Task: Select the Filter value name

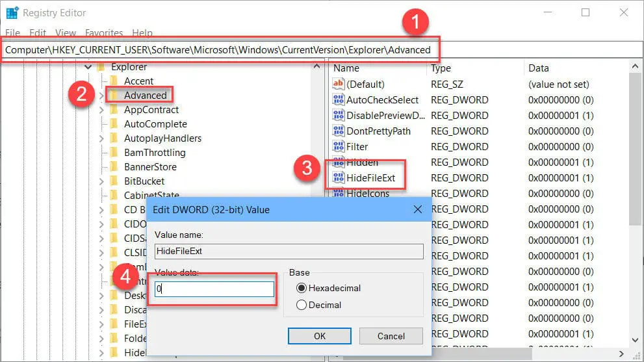Action: point(357,147)
